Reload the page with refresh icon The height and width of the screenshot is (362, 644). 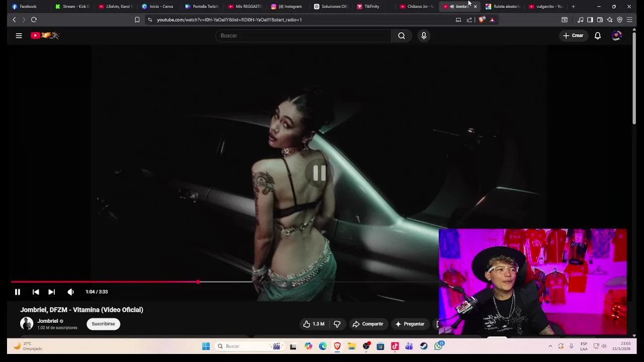pos(34,20)
